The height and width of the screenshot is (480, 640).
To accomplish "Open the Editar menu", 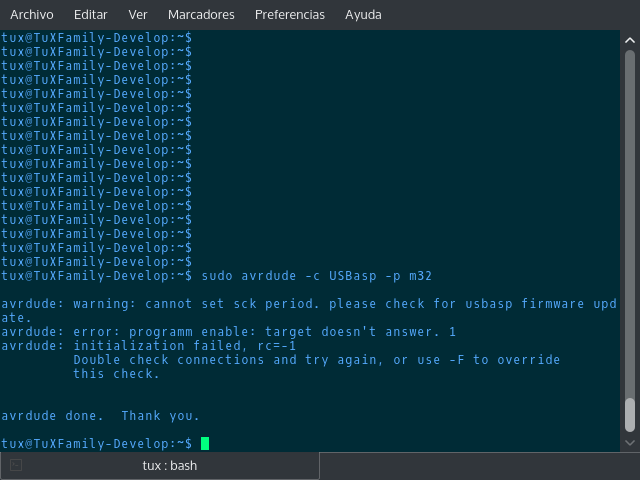I will coord(91,15).
